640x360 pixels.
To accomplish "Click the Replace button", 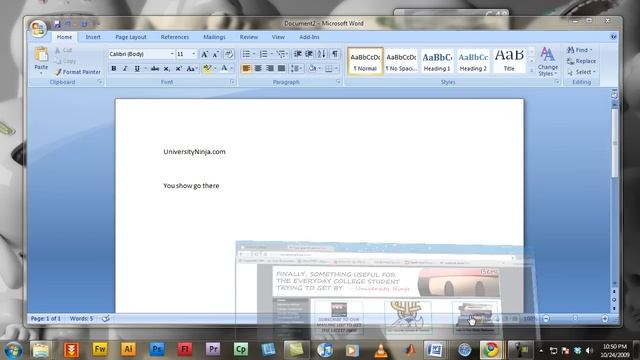I will 582,61.
